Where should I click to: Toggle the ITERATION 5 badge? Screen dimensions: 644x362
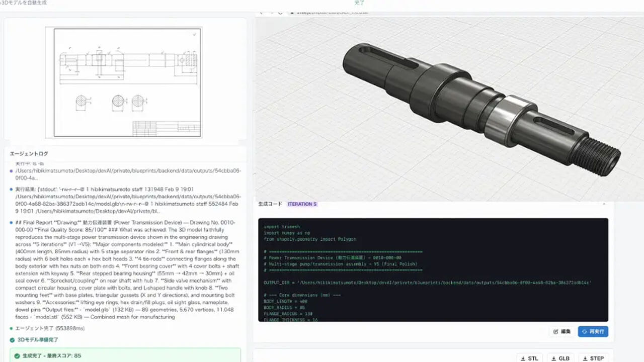coord(302,204)
